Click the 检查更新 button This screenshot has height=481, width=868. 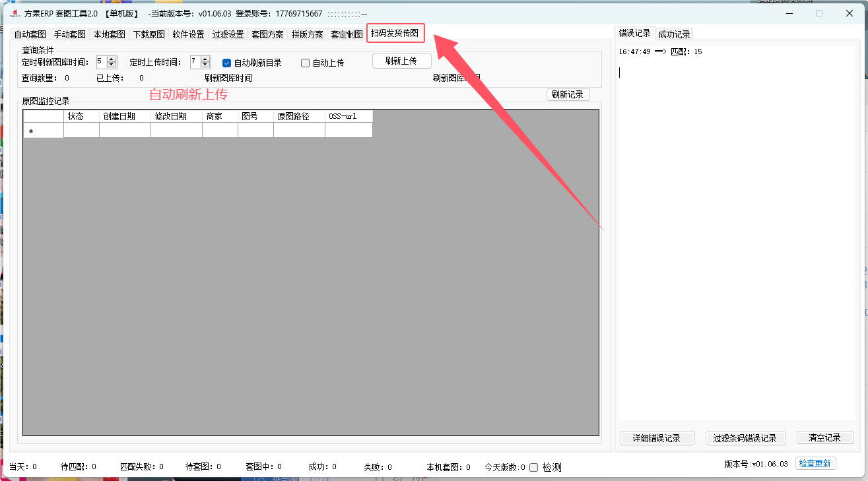[815, 463]
